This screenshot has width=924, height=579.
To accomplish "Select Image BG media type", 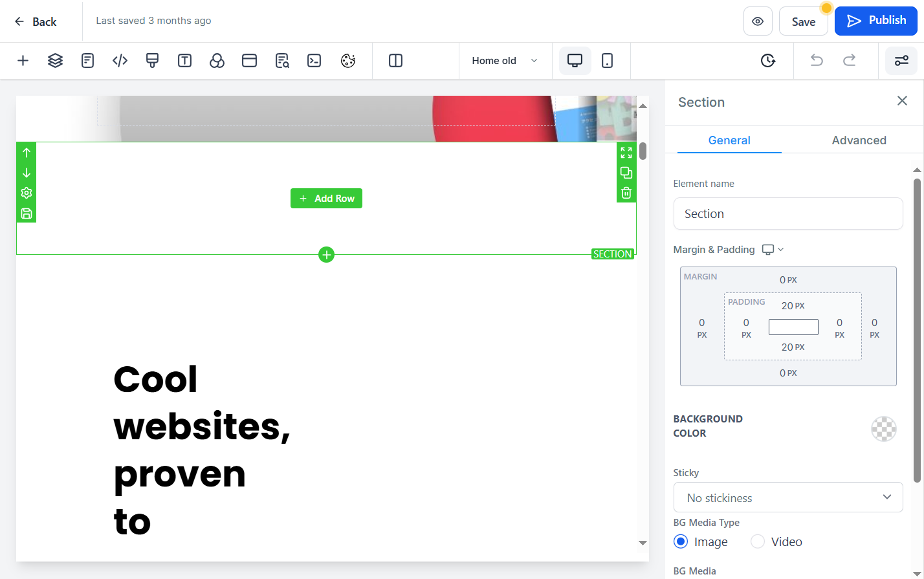I will click(x=681, y=541).
